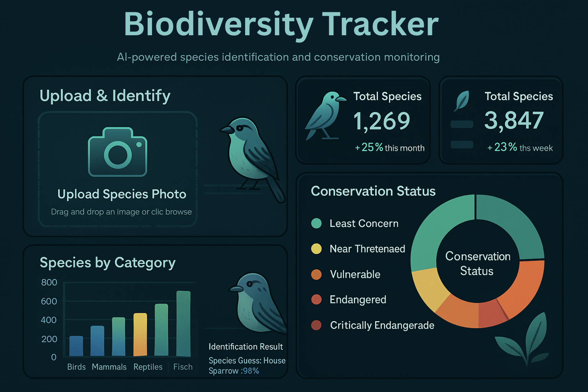Select the Vulnerable orange legend dot

tap(316, 274)
